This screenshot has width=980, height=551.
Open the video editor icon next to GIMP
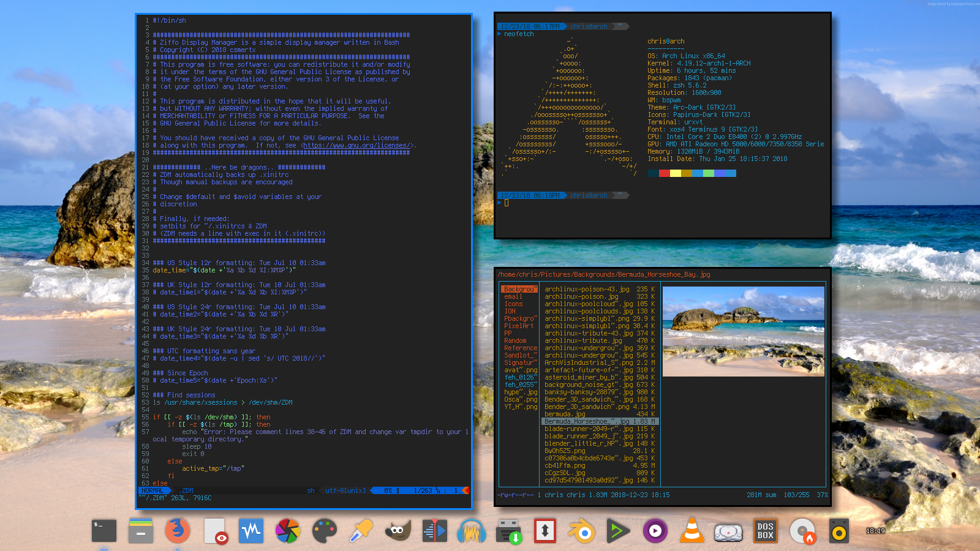coord(435,531)
